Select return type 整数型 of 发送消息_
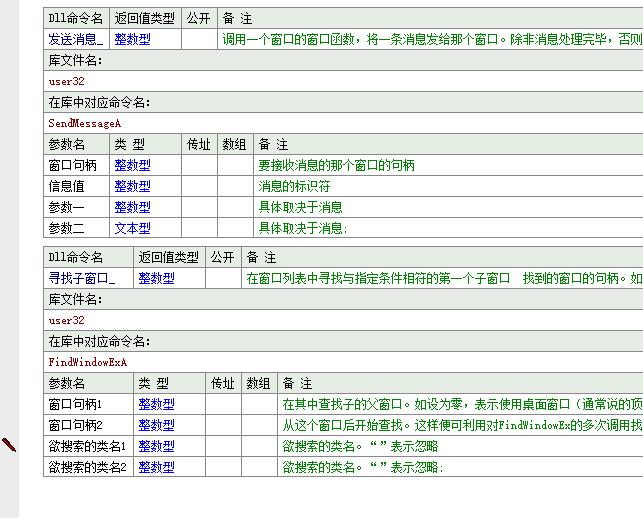643x518 pixels. 132,39
